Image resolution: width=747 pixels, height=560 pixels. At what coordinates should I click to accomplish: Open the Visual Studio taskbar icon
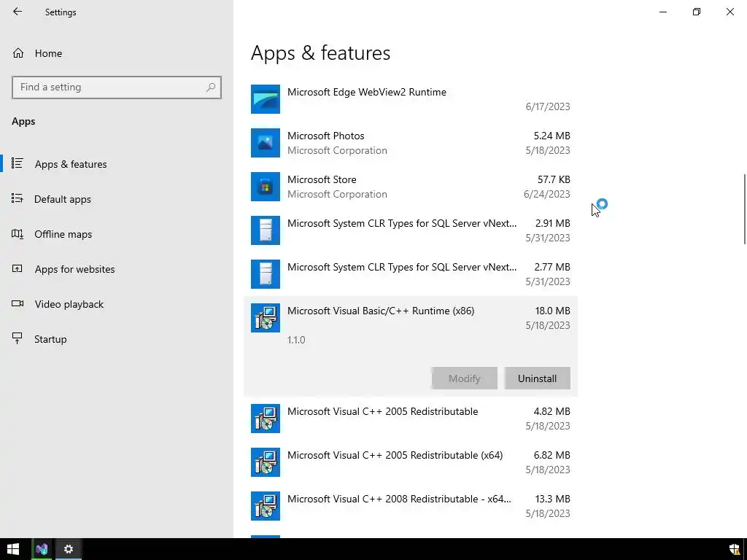coord(42,549)
